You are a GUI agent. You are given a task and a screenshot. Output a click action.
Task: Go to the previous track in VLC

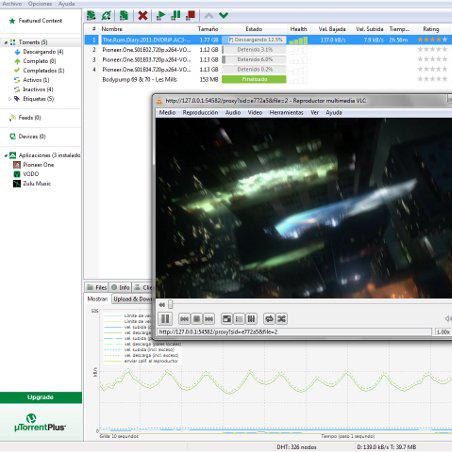point(184,319)
